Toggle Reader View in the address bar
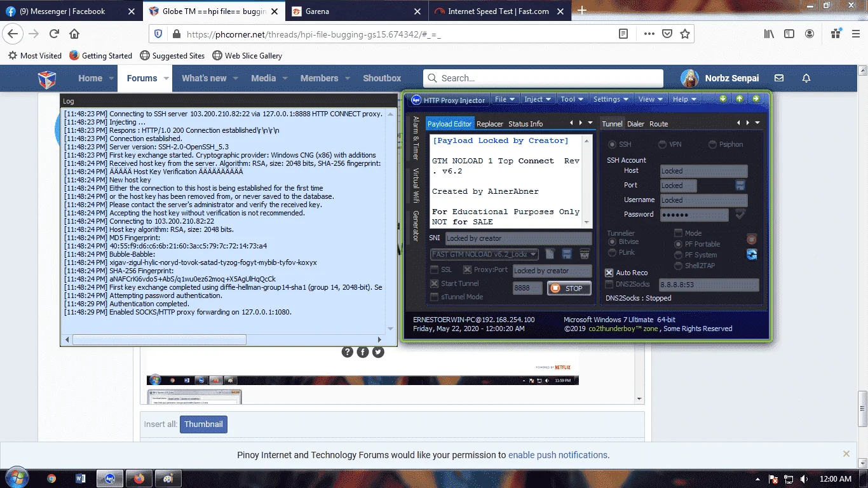The image size is (868, 488). 623,34
